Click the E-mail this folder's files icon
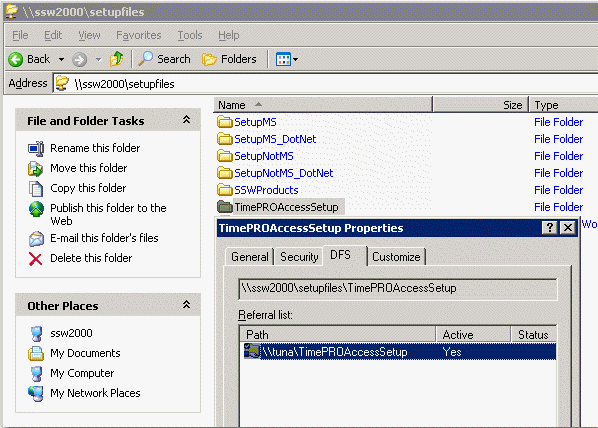Image resolution: width=598 pixels, height=428 pixels. pyautogui.click(x=36, y=239)
